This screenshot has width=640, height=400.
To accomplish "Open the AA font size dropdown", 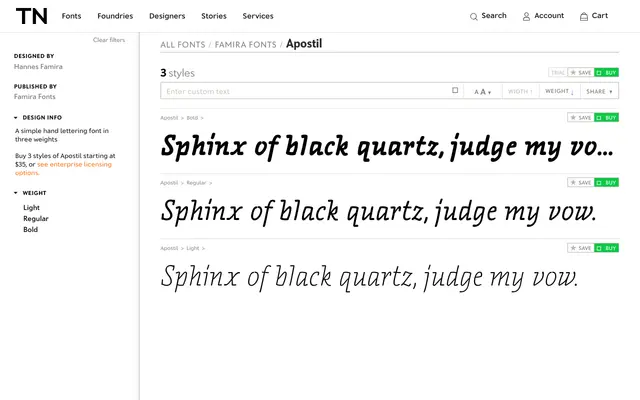I will [482, 91].
